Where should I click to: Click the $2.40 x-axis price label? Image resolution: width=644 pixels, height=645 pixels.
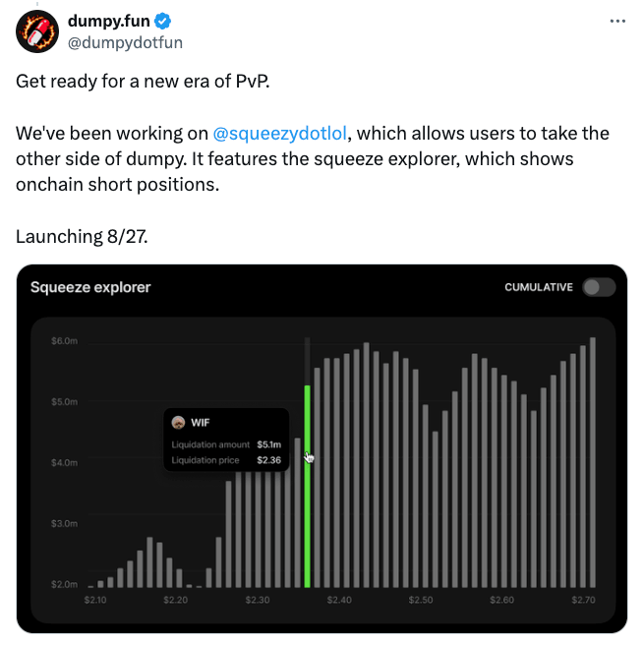(339, 600)
